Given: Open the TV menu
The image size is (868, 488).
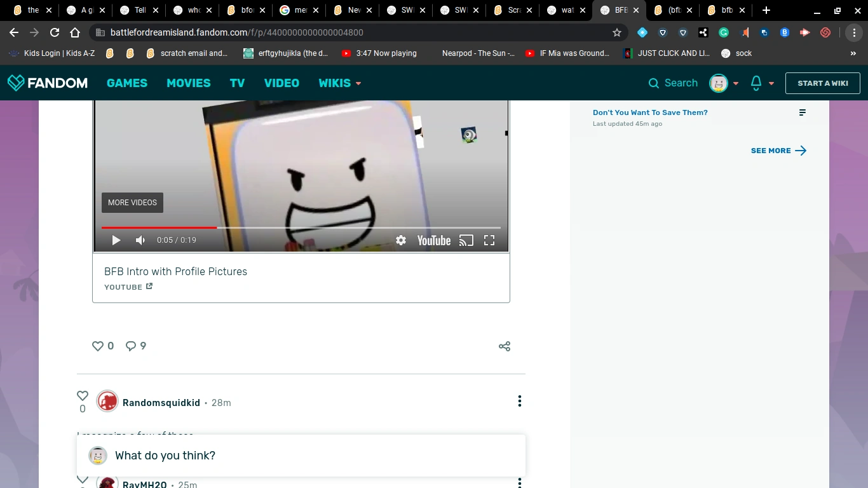Looking at the screenshot, I should pyautogui.click(x=237, y=83).
